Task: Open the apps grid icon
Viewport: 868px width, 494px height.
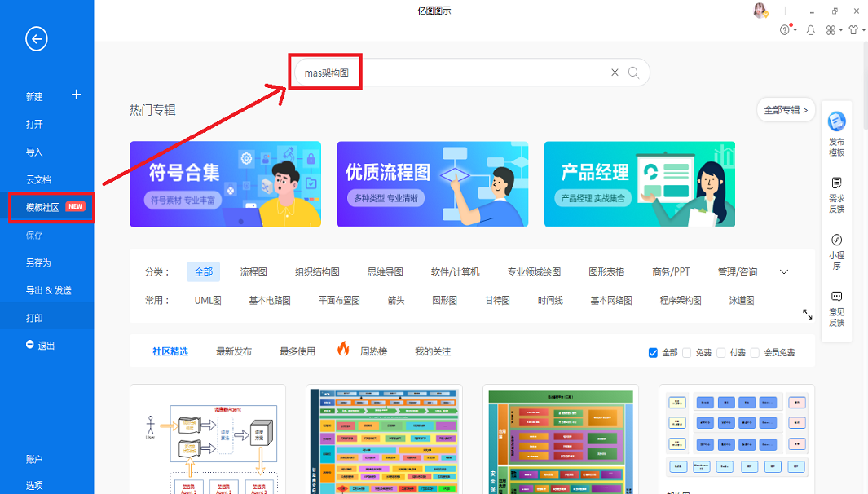Action: (x=831, y=30)
